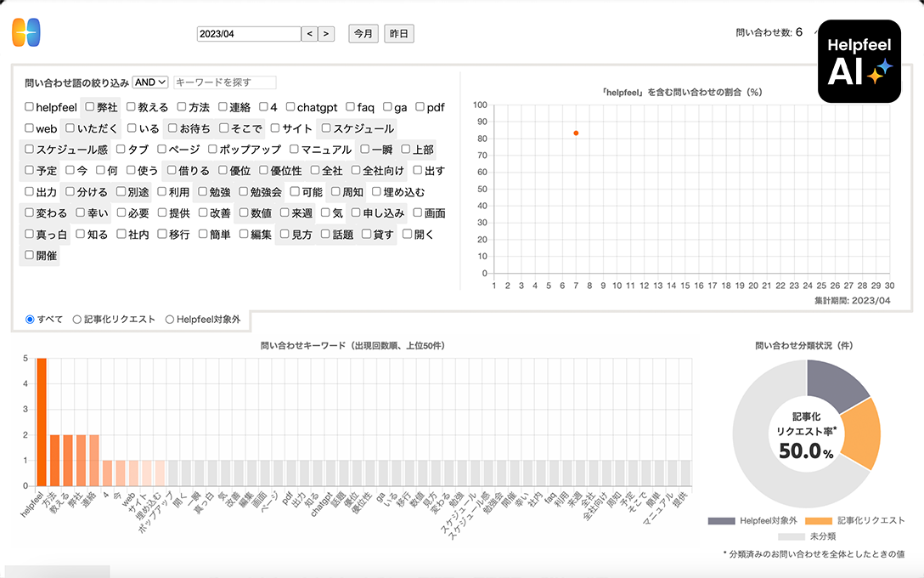Open the Helpfeel AI badge
The height and width of the screenshot is (578, 924).
click(x=859, y=61)
